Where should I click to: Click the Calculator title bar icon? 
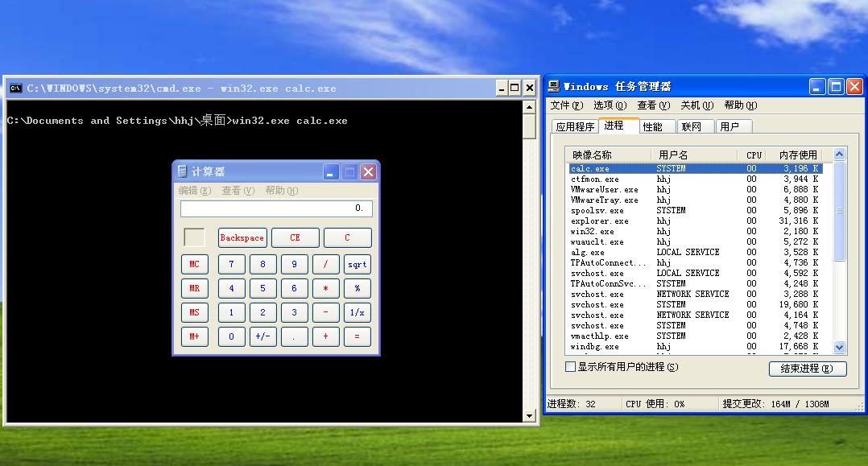pos(182,171)
